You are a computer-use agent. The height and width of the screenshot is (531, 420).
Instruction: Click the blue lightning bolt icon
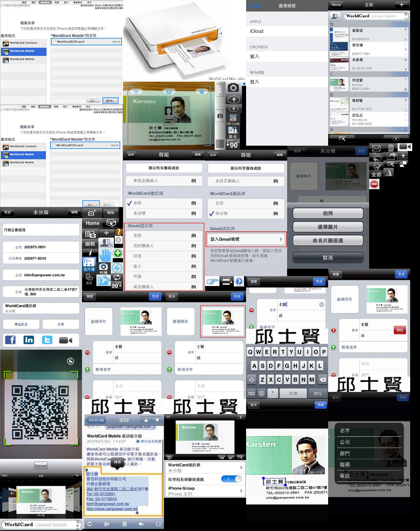[x=117, y=268]
